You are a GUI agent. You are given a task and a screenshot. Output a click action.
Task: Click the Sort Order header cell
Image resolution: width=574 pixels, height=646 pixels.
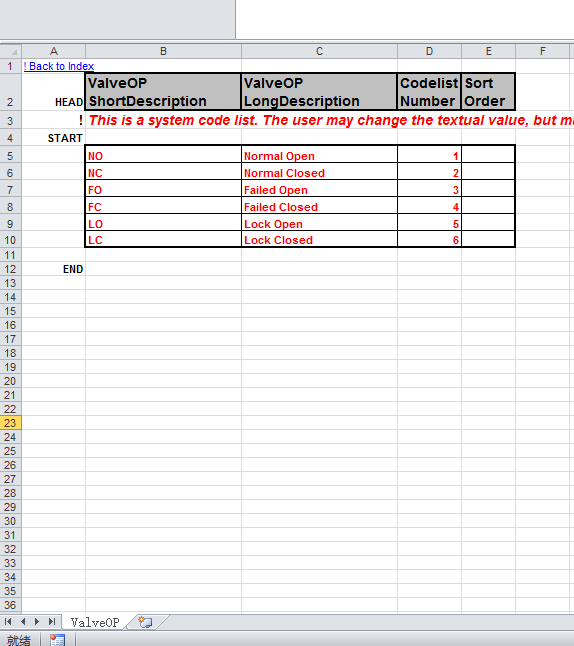[x=488, y=92]
